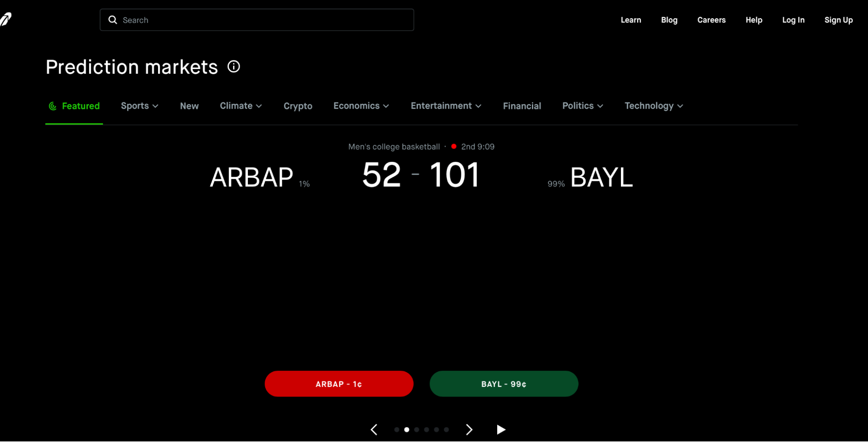Open the Prediction markets info tooltip
The height and width of the screenshot is (442, 868).
[234, 66]
